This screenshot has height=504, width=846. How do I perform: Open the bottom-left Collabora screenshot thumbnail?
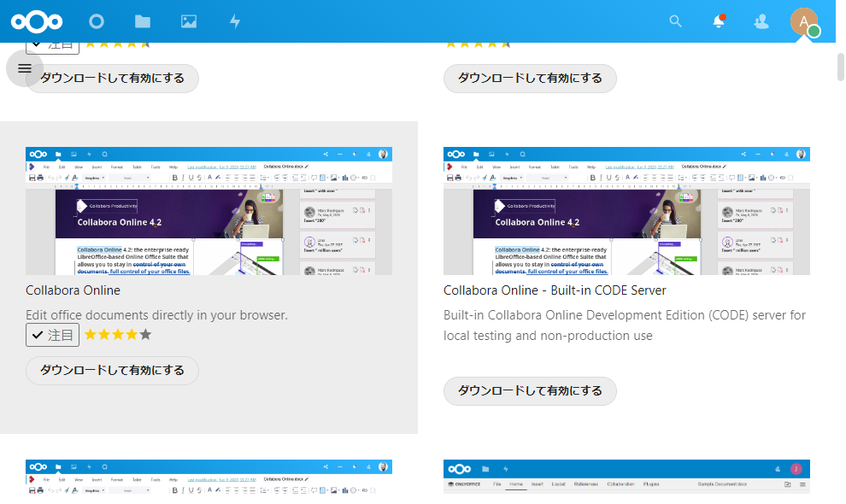pos(209,477)
